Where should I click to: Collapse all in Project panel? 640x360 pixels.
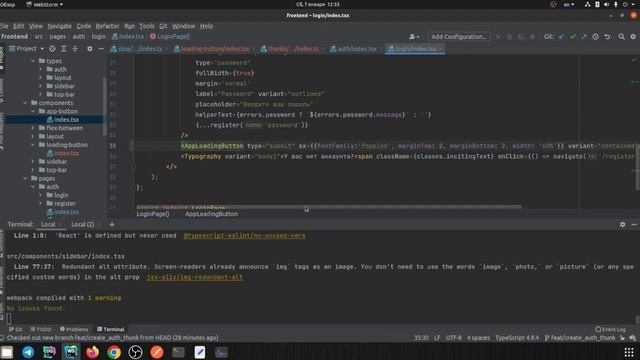pyautogui.click(x=75, y=49)
